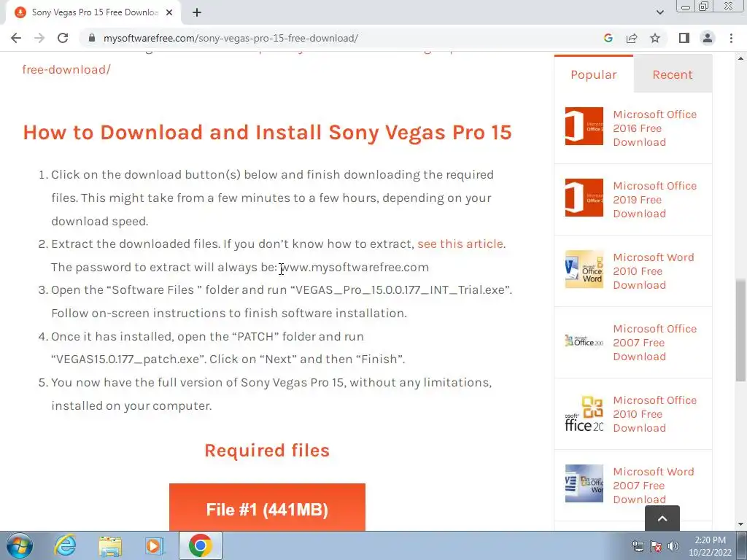Open Windows Explorer from the taskbar
Screen dimensions: 747x560
(x=110, y=545)
